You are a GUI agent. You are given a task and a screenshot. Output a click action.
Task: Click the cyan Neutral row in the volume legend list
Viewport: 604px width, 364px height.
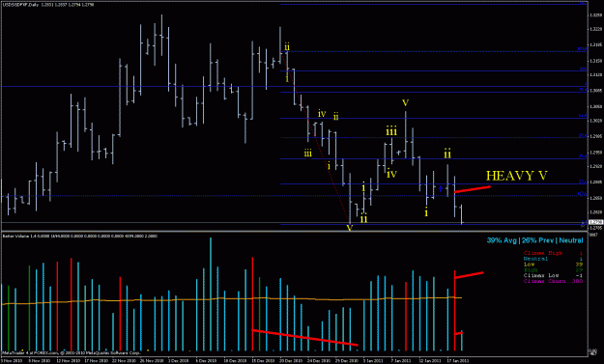pos(553,259)
